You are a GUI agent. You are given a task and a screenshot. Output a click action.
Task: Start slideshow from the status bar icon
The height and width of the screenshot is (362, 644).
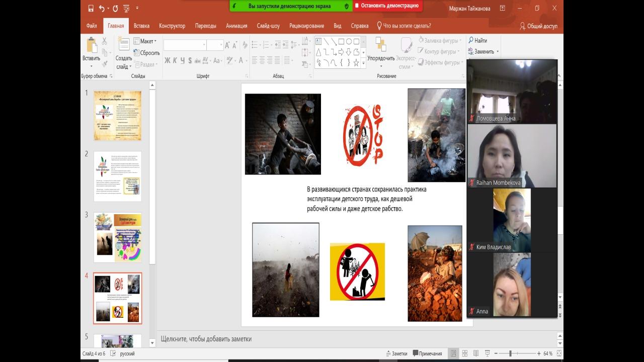point(487,353)
